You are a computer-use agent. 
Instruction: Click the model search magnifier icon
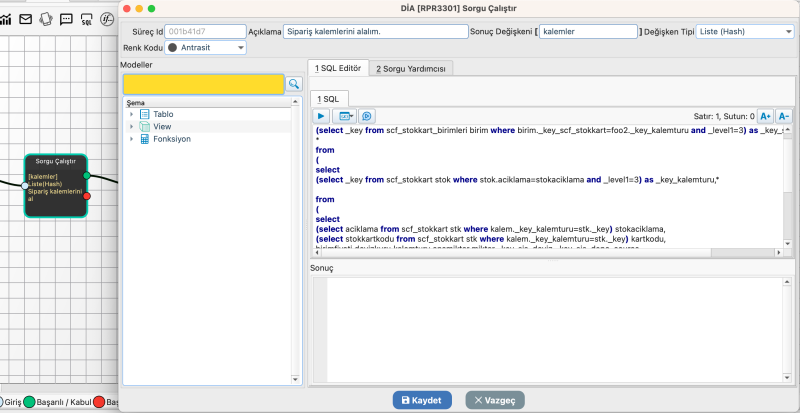tap(294, 85)
